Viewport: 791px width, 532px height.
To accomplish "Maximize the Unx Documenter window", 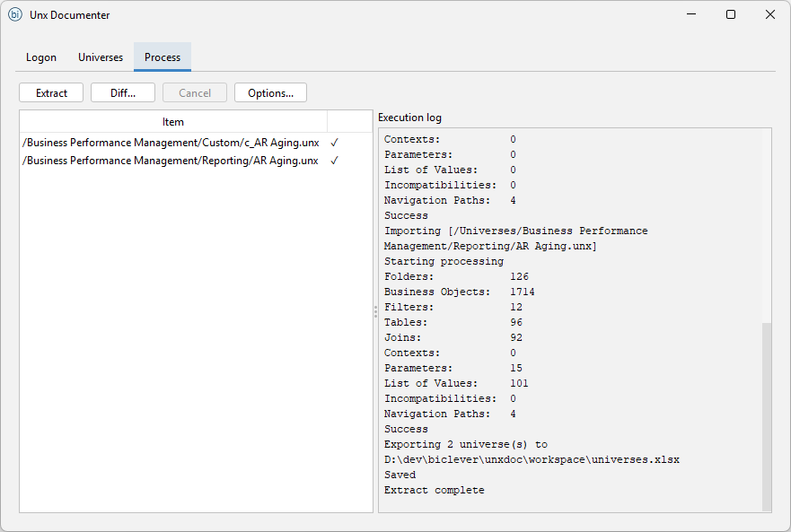I will pyautogui.click(x=731, y=14).
